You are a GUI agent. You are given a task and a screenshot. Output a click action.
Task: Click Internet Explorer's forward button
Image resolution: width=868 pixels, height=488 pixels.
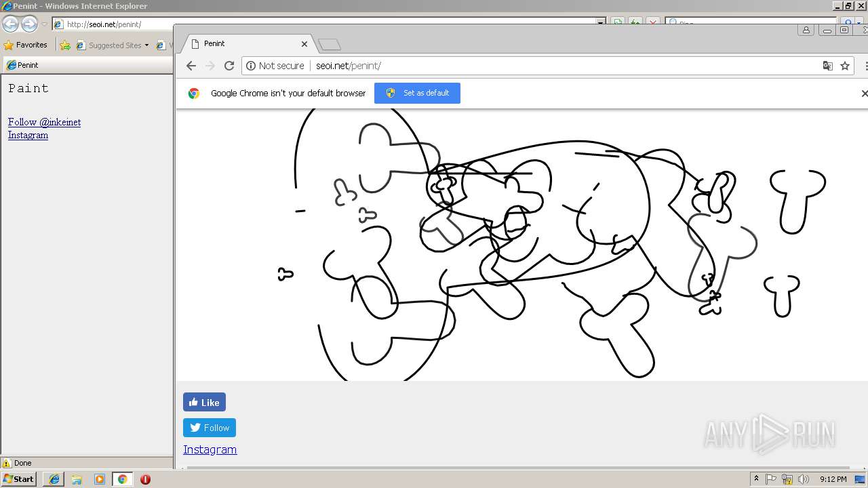coord(29,24)
